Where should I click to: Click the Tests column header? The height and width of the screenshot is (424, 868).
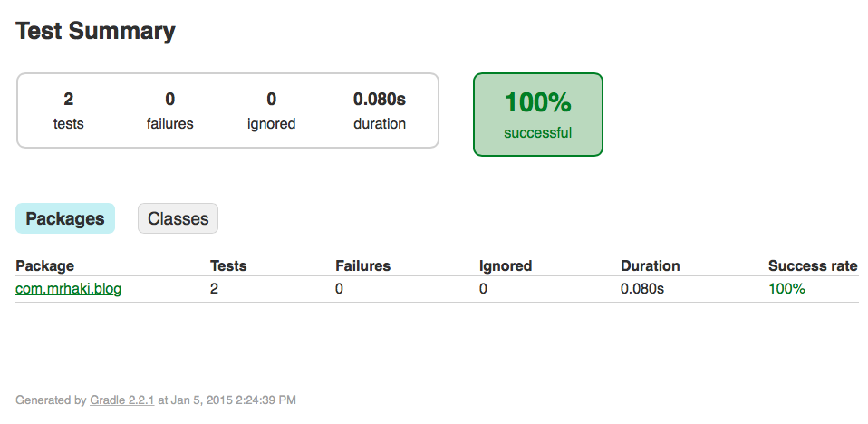(228, 265)
